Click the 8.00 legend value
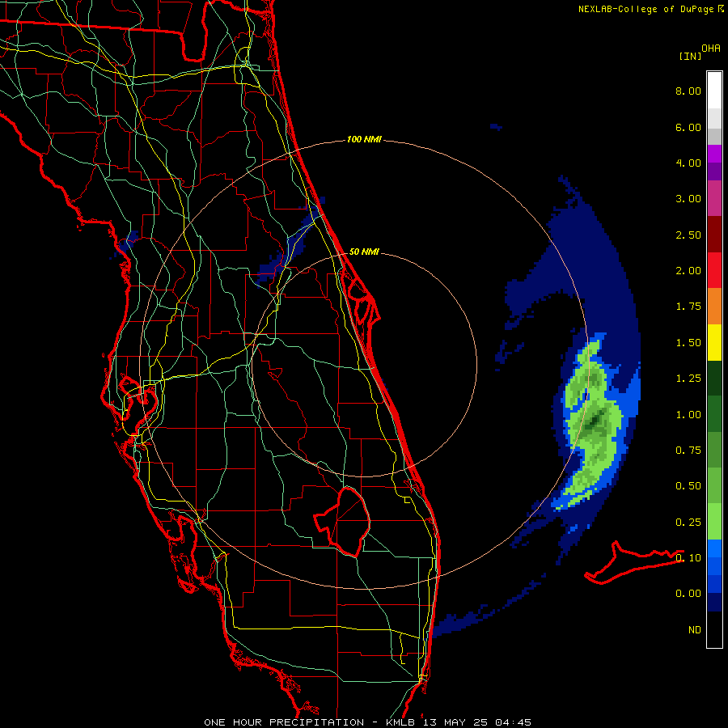This screenshot has height=728, width=728. (x=688, y=91)
